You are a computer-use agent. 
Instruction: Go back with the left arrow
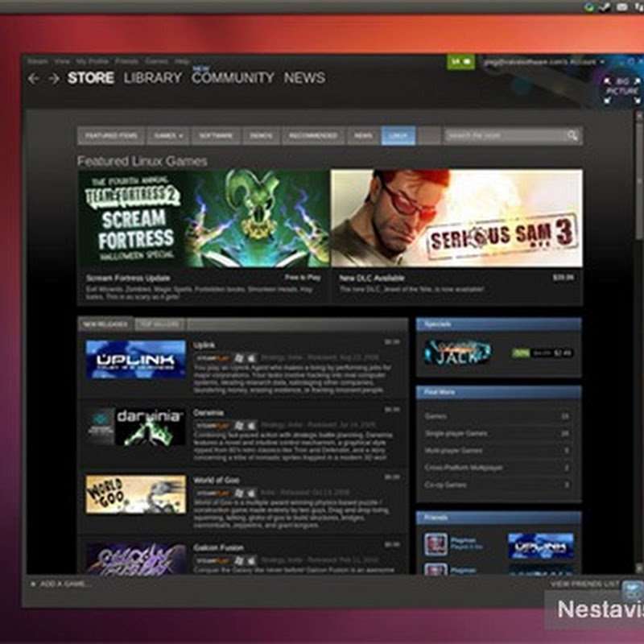click(34, 78)
